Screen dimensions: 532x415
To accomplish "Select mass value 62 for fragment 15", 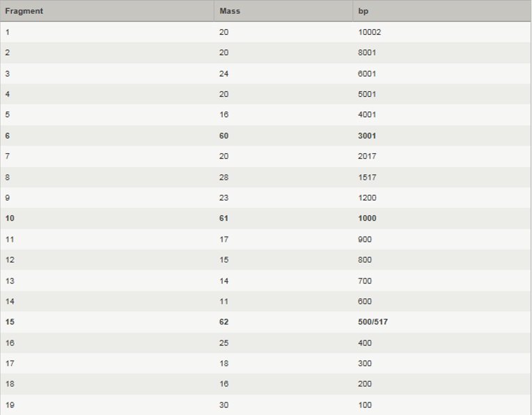I will (x=224, y=322).
